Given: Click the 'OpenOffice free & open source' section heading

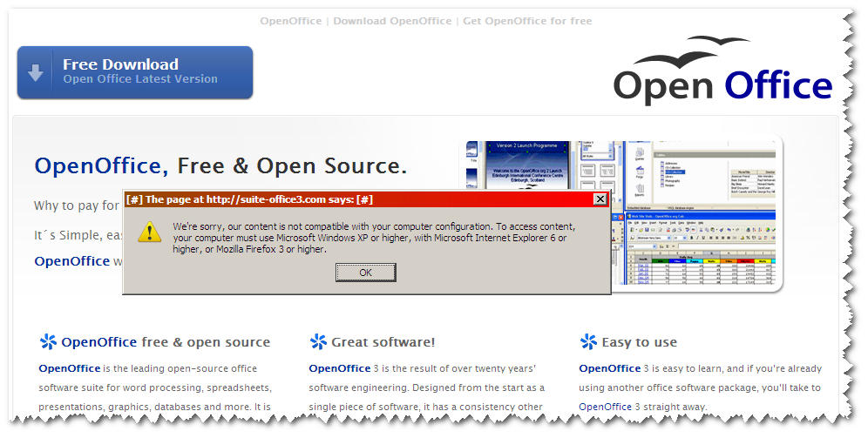Looking at the screenshot, I should point(166,342).
